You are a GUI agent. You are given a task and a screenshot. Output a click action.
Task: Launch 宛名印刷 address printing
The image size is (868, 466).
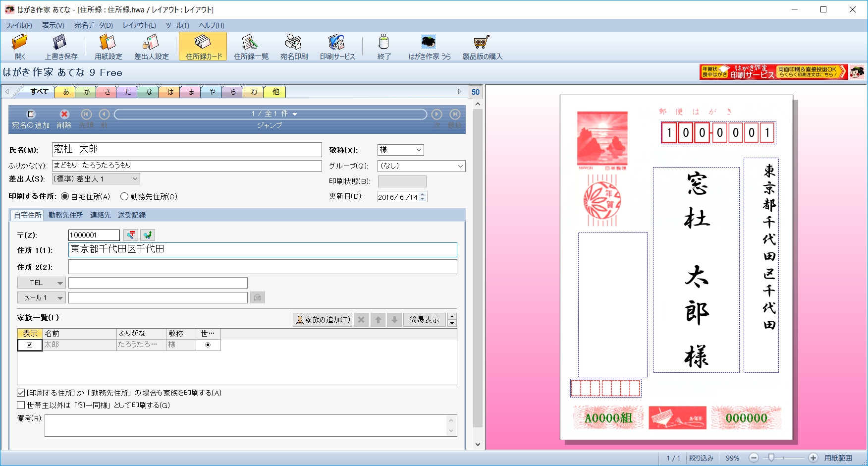pyautogui.click(x=294, y=47)
